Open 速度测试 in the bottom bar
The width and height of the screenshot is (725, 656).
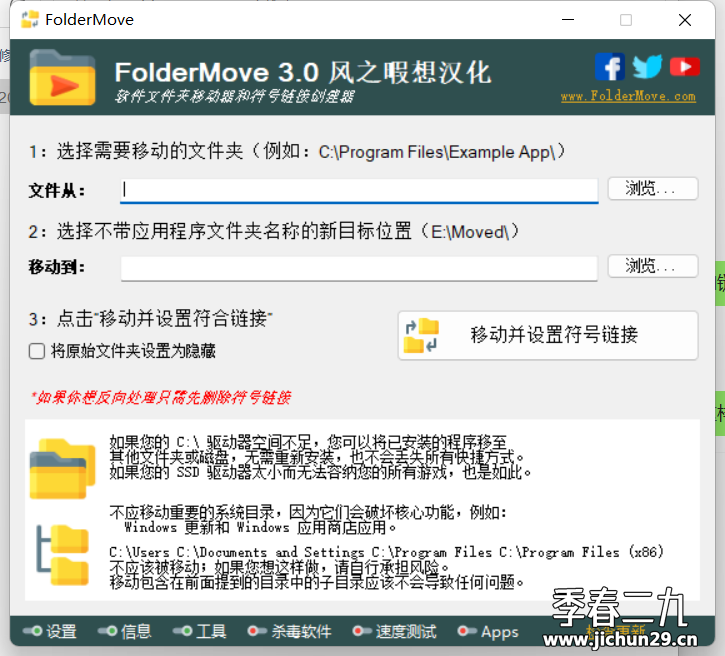406,631
